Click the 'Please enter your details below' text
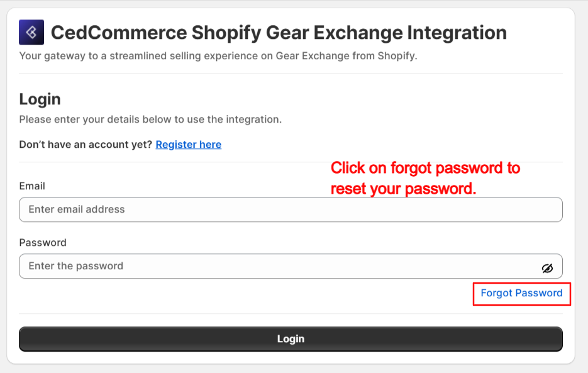Viewport: 588px width, 373px height. 150,120
